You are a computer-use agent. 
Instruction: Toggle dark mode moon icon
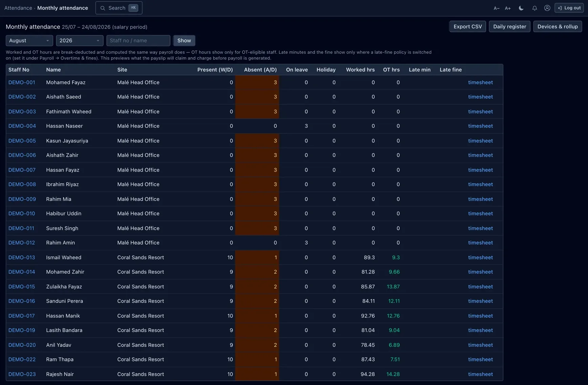tap(521, 8)
